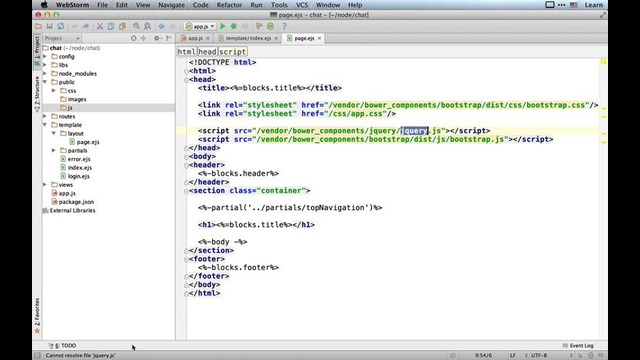Click the Forward navigation arrow icon
The image size is (640, 360).
click(x=173, y=26)
